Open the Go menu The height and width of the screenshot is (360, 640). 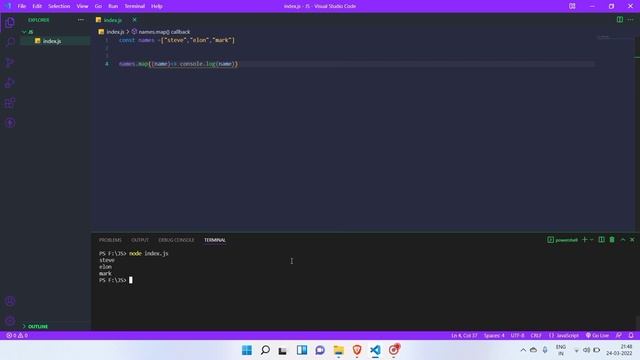[x=98, y=6]
